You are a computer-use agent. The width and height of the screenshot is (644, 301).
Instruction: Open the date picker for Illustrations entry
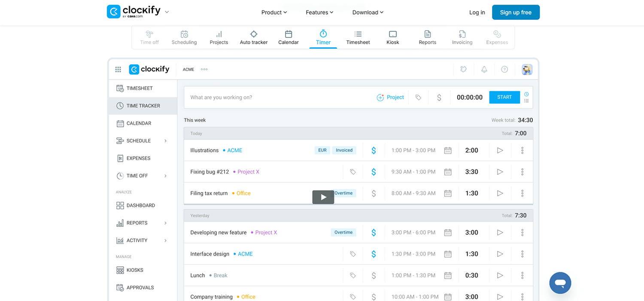click(x=448, y=150)
